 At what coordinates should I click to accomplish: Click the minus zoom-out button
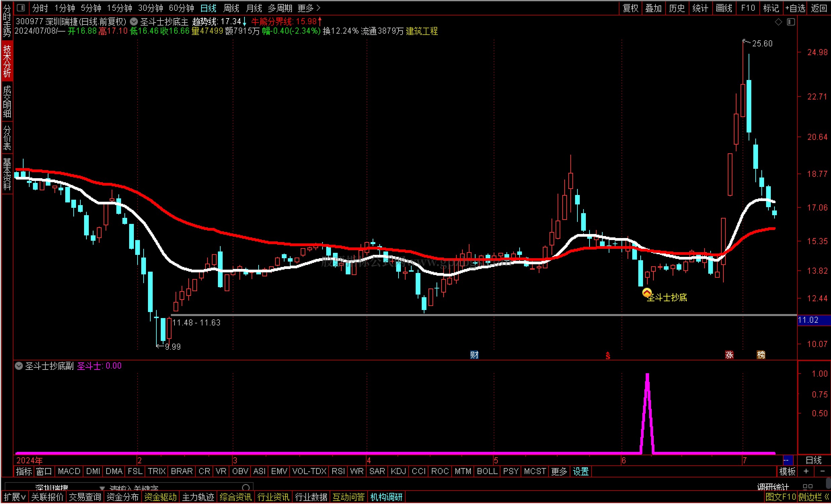[822, 471]
